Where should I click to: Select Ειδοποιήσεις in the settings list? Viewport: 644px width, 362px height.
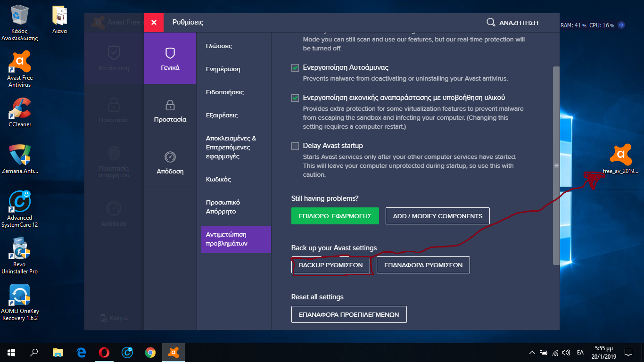pyautogui.click(x=225, y=92)
